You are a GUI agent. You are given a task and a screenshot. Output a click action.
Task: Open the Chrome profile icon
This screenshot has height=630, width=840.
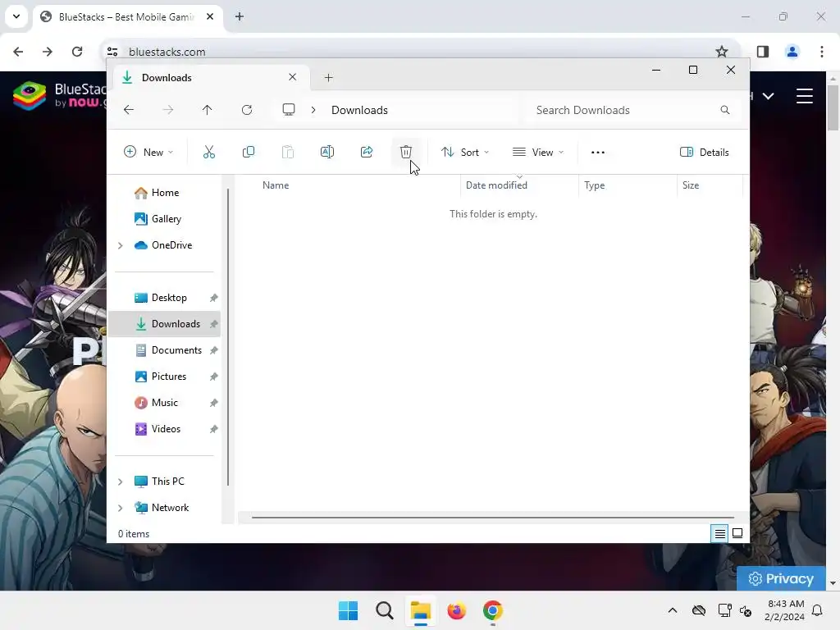coord(792,52)
